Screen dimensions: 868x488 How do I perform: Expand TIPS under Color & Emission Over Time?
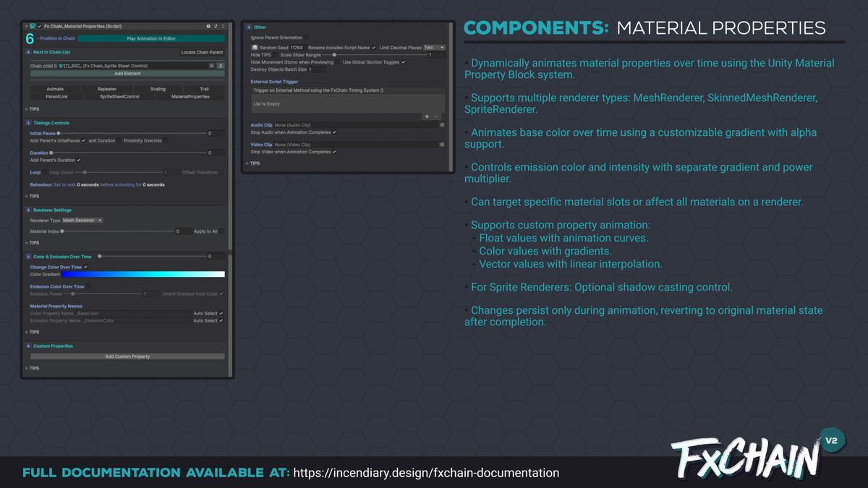tap(33, 332)
